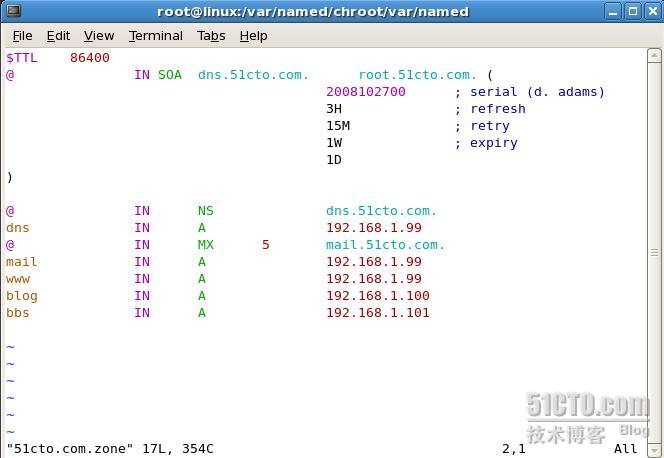Click serial number 2008102700
The height and width of the screenshot is (458, 664).
tap(366, 92)
